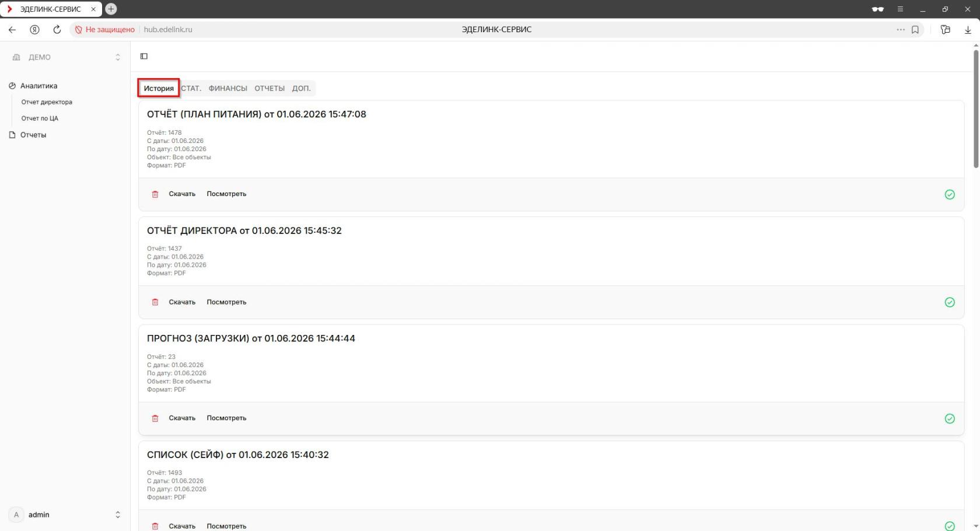Bookmark this page with bookmark icon
Screen dimensions: 980x531
(x=915, y=29)
